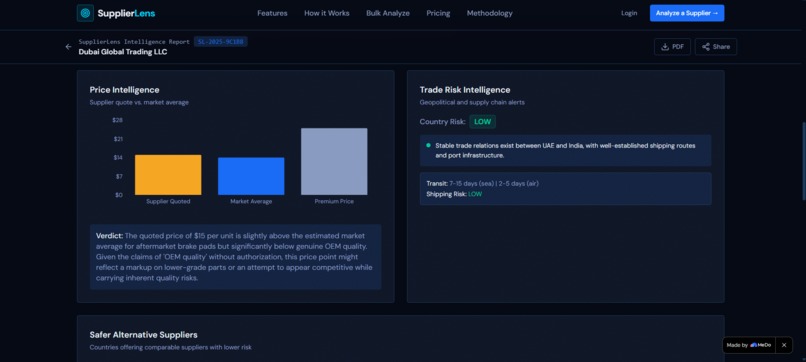806x362 pixels.
Task: Select the gray Premium Price bar
Action: 334,161
